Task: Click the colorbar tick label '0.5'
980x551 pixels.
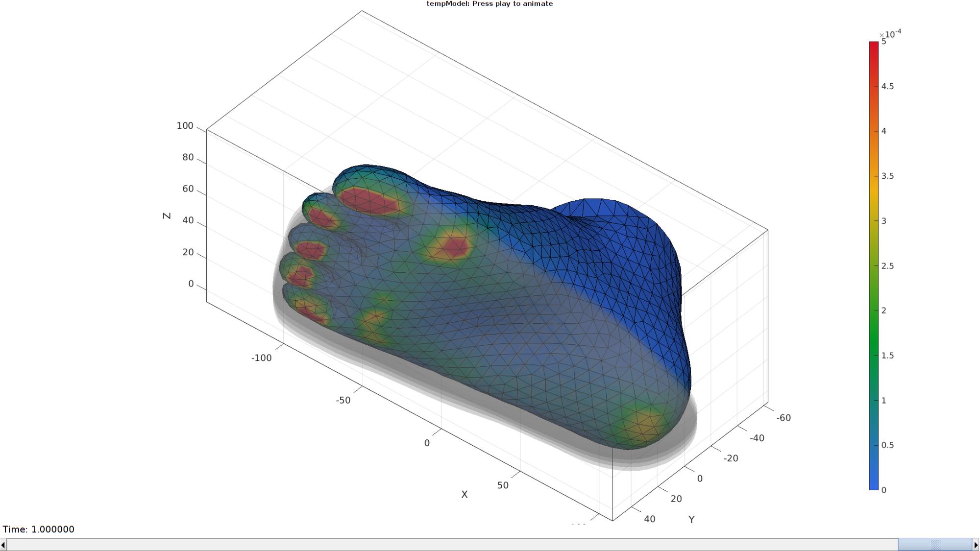Action: click(x=887, y=445)
